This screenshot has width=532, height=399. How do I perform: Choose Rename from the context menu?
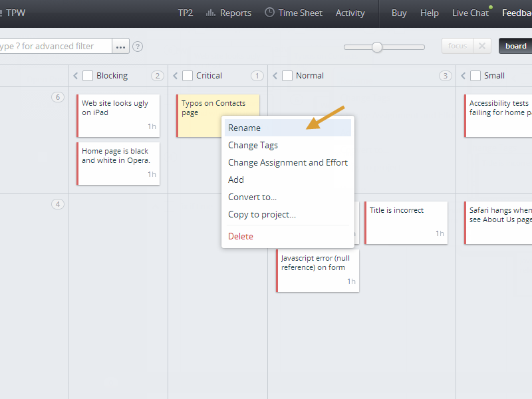288,128
